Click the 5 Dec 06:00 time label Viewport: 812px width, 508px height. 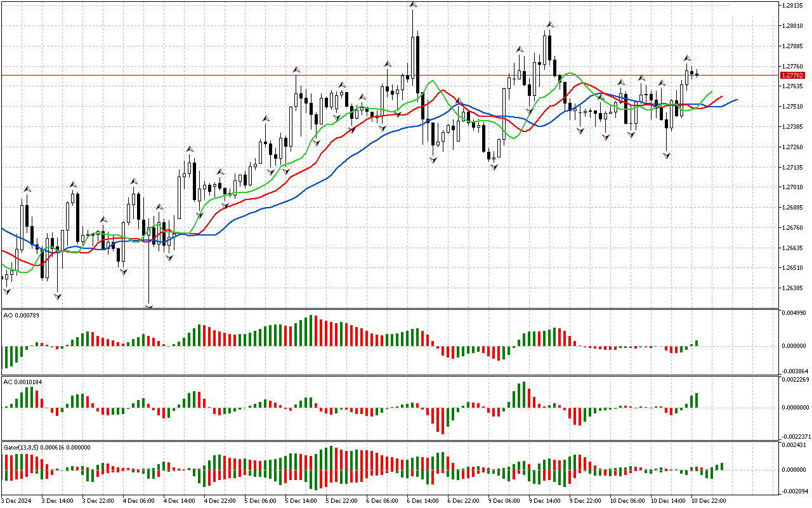[261, 500]
